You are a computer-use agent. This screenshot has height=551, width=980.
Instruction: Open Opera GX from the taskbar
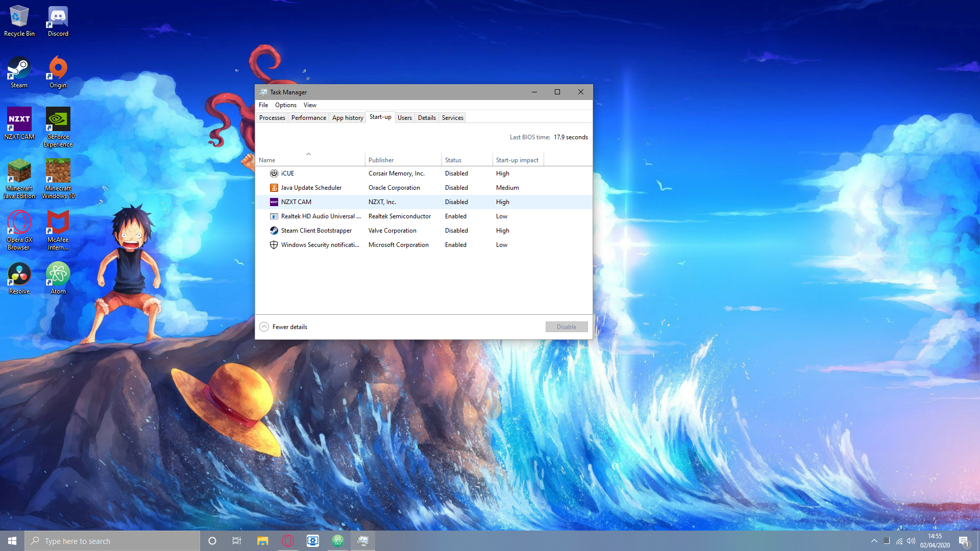click(288, 541)
